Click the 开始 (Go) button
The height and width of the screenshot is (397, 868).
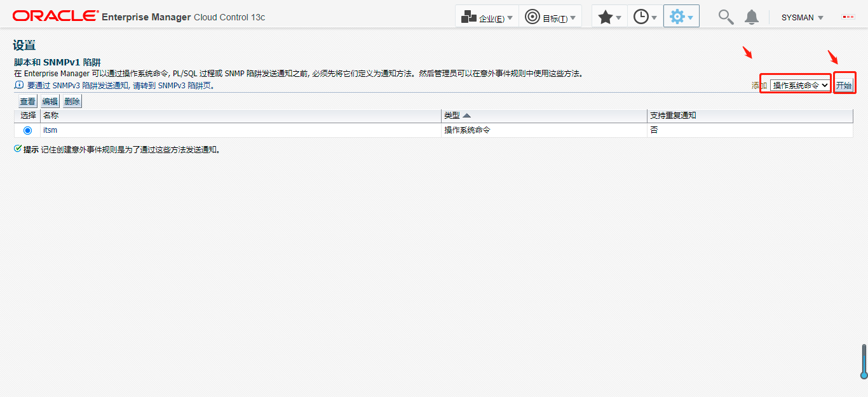click(844, 85)
